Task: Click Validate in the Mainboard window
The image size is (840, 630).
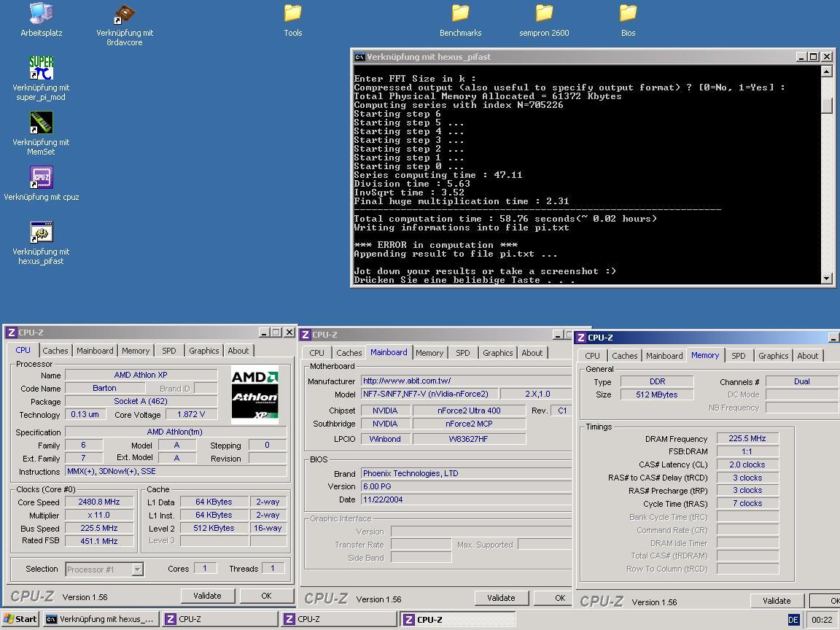Action: pos(502,598)
